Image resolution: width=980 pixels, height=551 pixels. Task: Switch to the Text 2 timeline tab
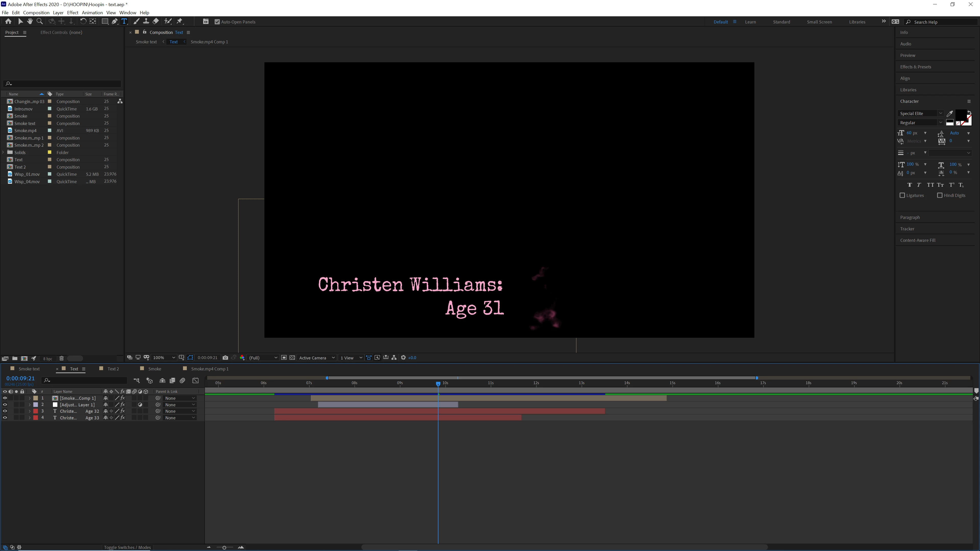tap(113, 368)
